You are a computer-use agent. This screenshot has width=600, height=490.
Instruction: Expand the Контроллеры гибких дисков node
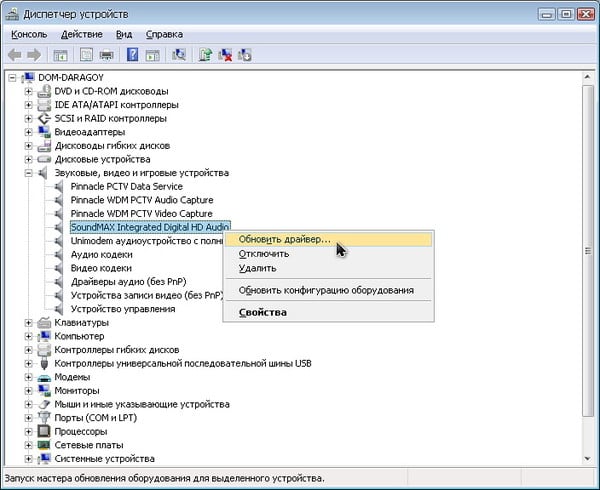point(28,350)
